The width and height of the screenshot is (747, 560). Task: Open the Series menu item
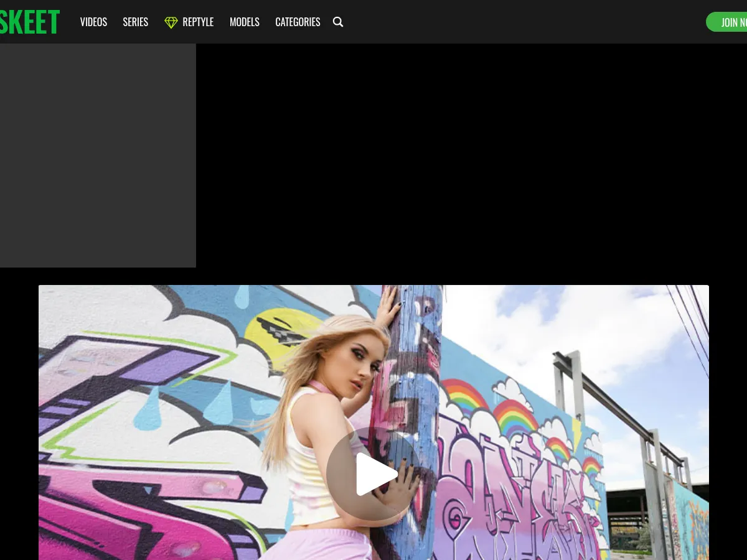click(x=135, y=22)
